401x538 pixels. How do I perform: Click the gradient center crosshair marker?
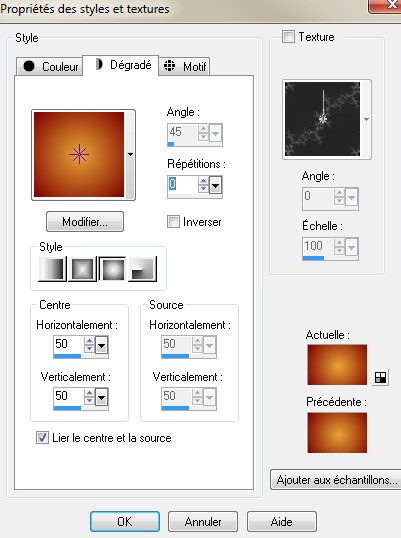(x=79, y=154)
